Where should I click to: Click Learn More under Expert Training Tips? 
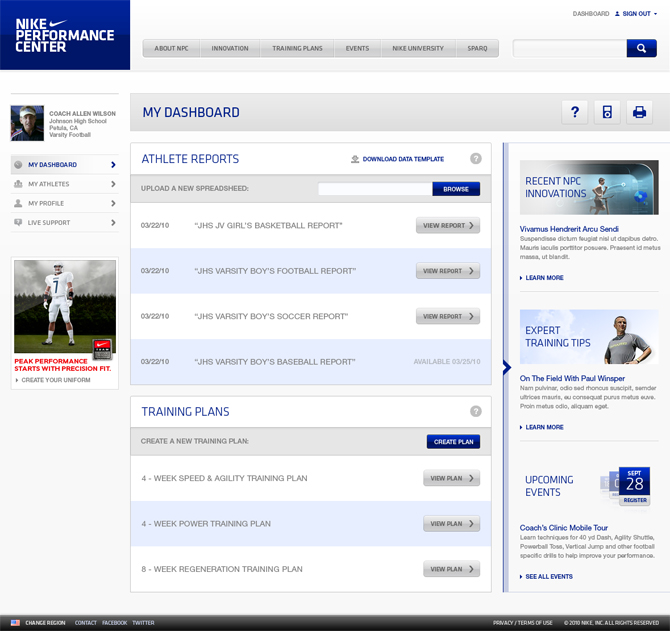[x=544, y=427]
